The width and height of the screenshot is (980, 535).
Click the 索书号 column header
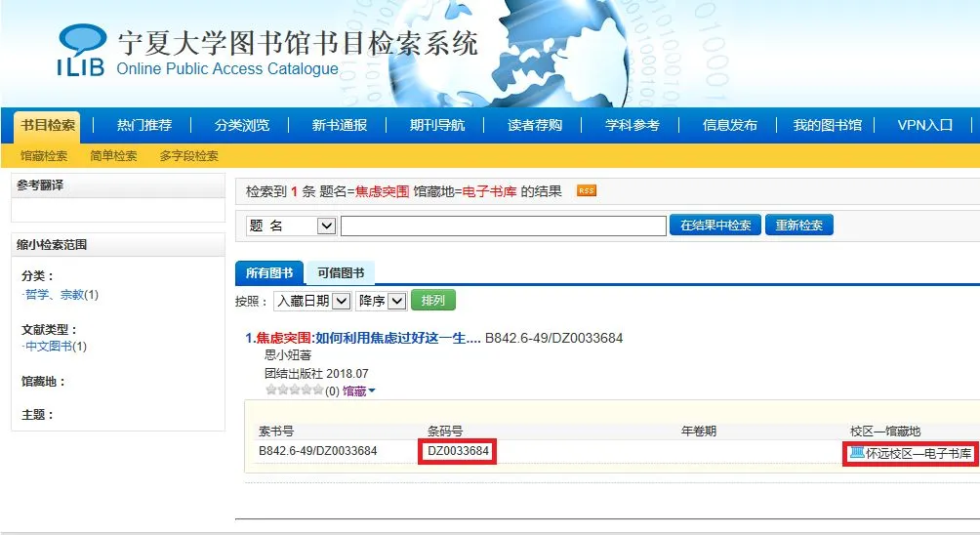[x=276, y=431]
